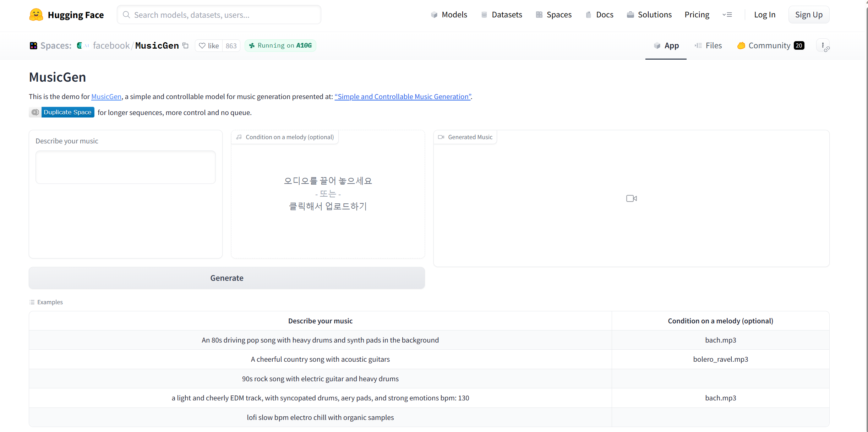This screenshot has height=432, width=868.
Task: Click the Examples list icon
Action: tap(32, 302)
